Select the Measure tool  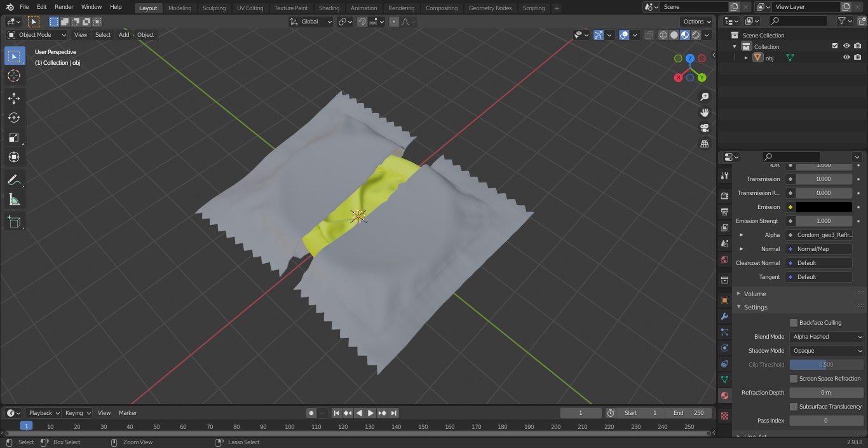coord(14,200)
